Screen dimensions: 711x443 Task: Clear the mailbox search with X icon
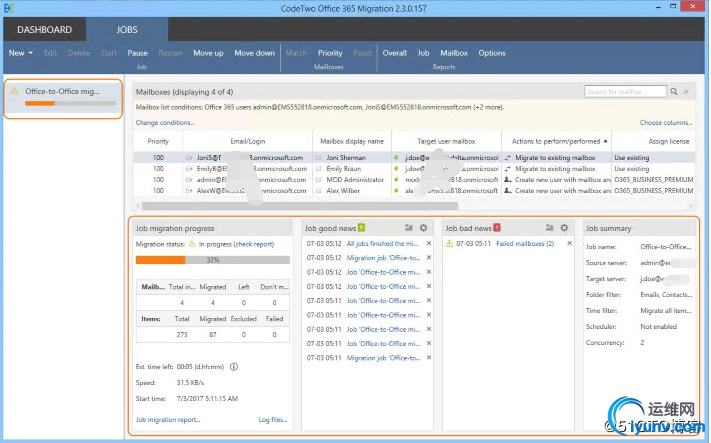[687, 92]
